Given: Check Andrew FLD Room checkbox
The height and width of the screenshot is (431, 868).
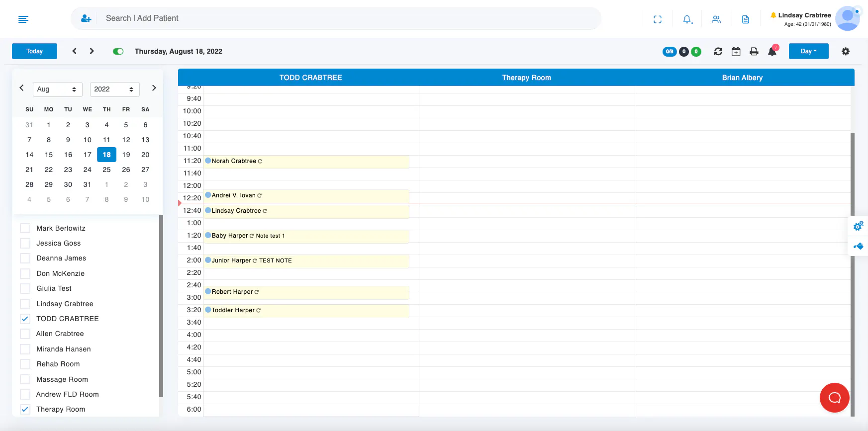Looking at the screenshot, I should 25,394.
